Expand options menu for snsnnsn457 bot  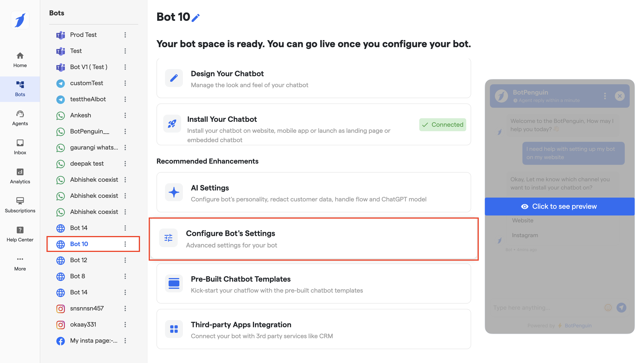click(x=125, y=308)
